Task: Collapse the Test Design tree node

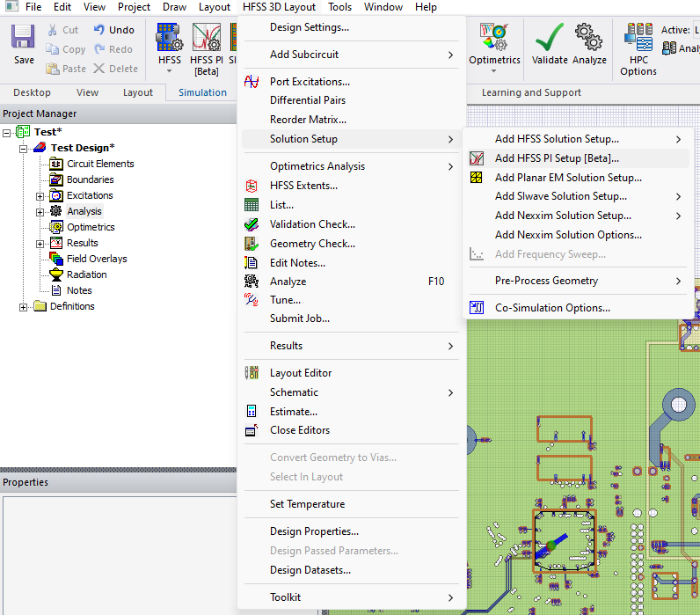Action: (24, 149)
